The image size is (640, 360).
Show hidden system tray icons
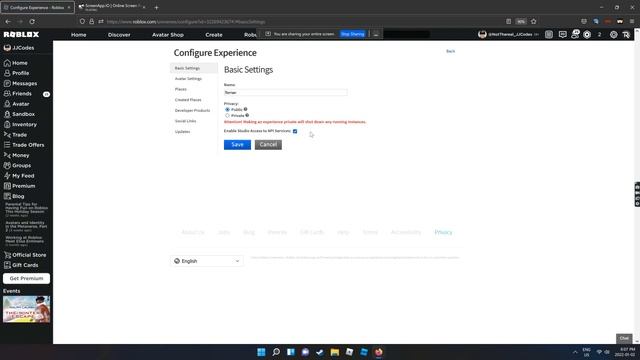coord(575,352)
